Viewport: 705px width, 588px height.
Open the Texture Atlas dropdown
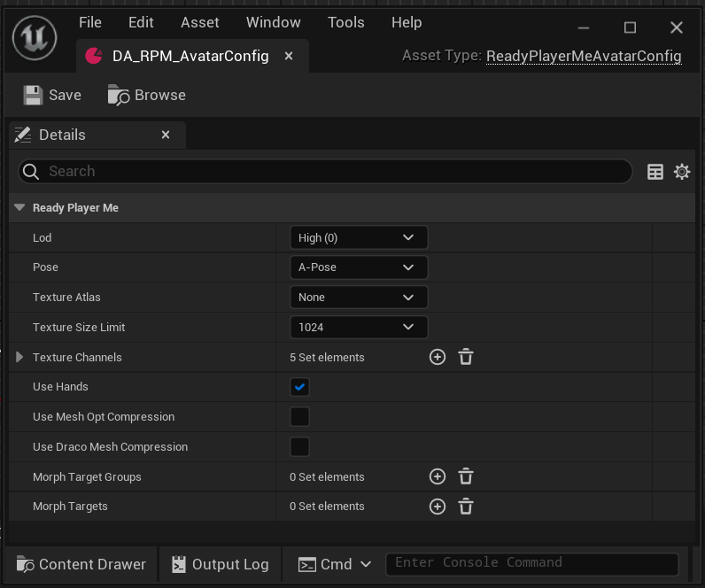(359, 298)
